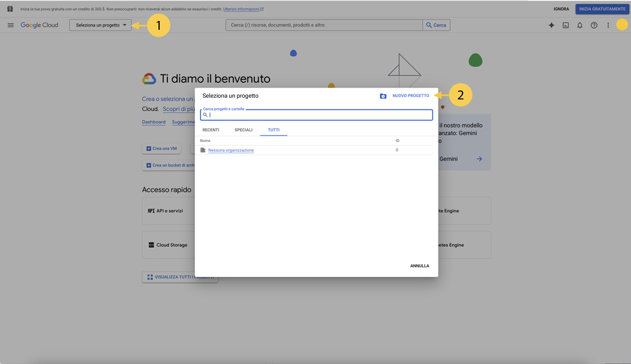Open the Cloud Storage quick access card
The height and width of the screenshot is (364, 631).
(x=169, y=245)
